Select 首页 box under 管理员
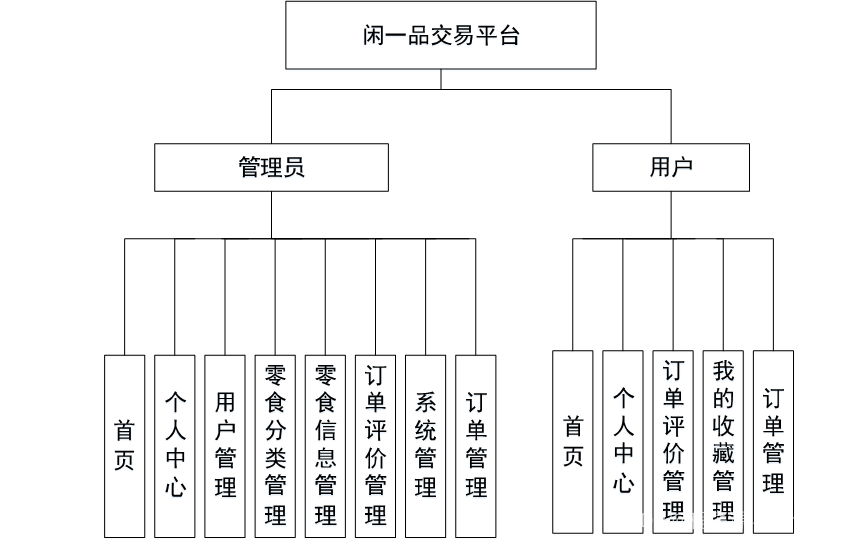This screenshot has height=542, width=849. tap(125, 446)
